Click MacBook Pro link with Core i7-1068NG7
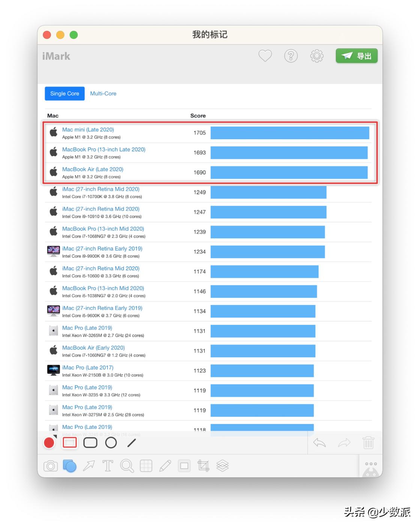 [x=103, y=229]
